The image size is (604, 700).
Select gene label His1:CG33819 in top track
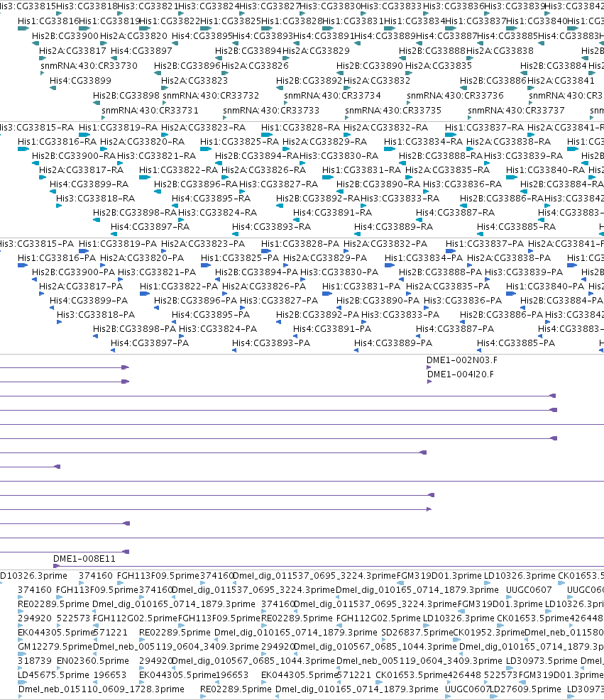click(109, 21)
